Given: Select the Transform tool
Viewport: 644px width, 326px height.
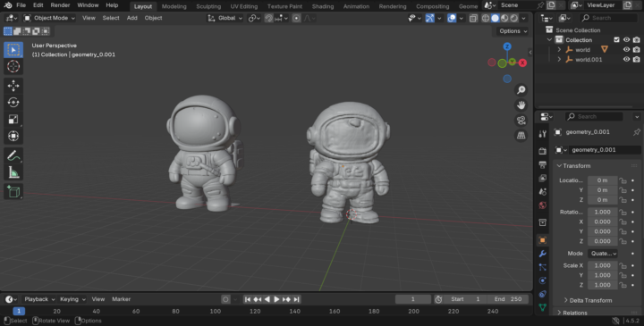Looking at the screenshot, I should 13,136.
